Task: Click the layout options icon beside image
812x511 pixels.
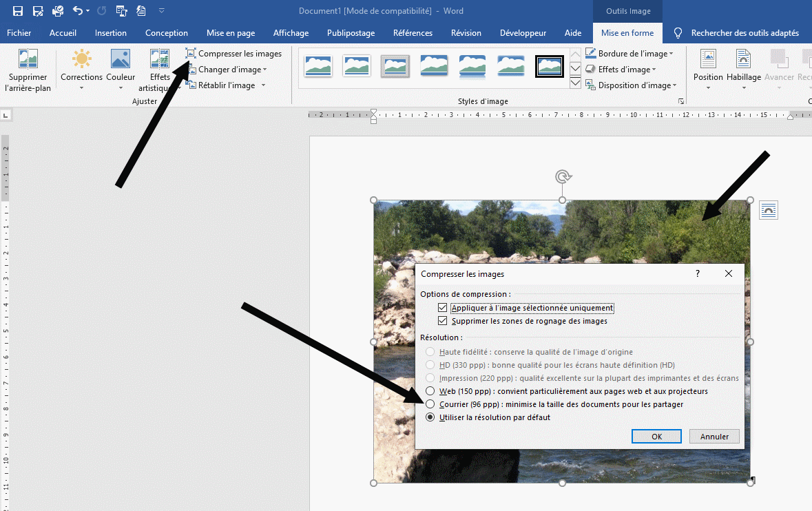Action: (x=769, y=211)
